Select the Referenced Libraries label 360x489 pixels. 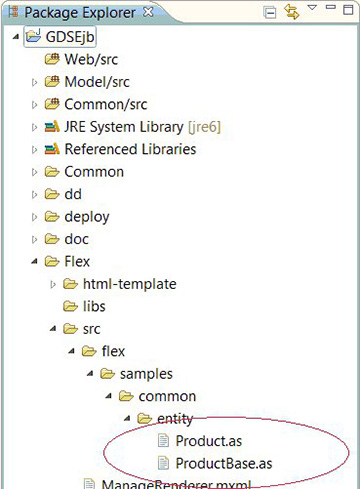130,149
